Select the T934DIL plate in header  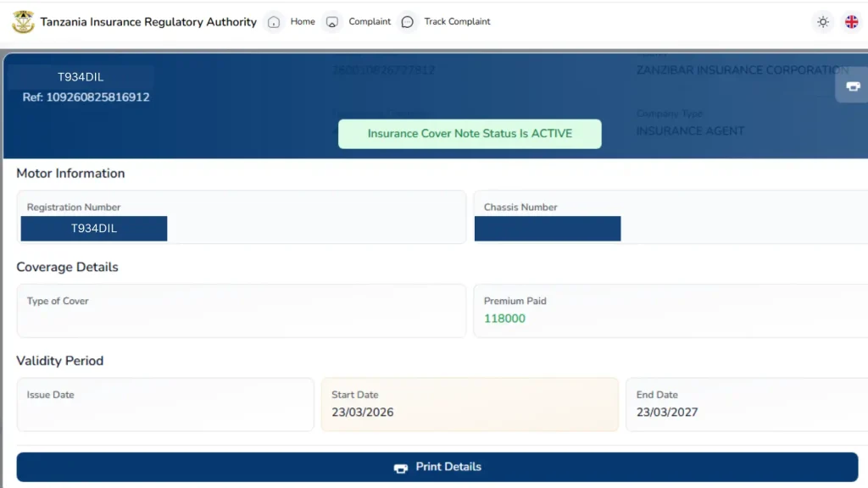[81, 77]
